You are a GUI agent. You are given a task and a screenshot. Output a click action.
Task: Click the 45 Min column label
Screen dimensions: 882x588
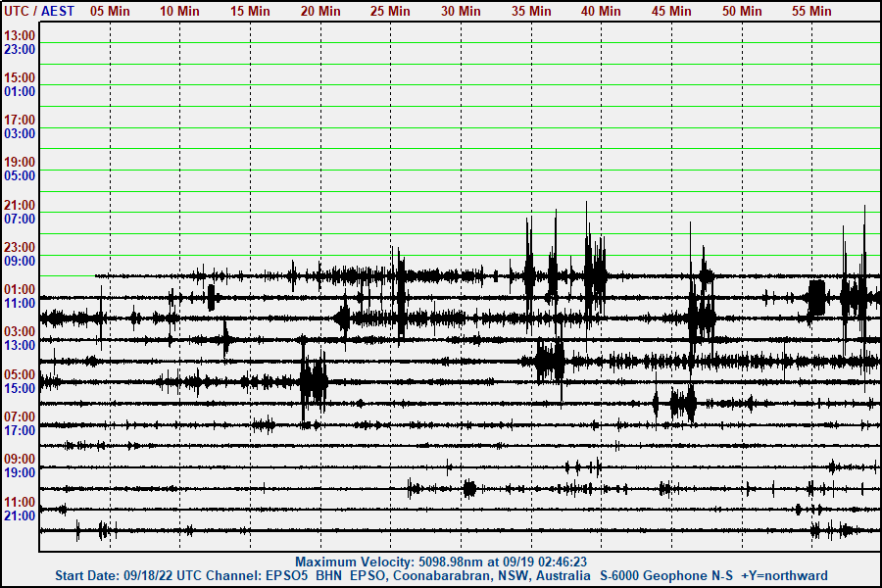tap(671, 11)
